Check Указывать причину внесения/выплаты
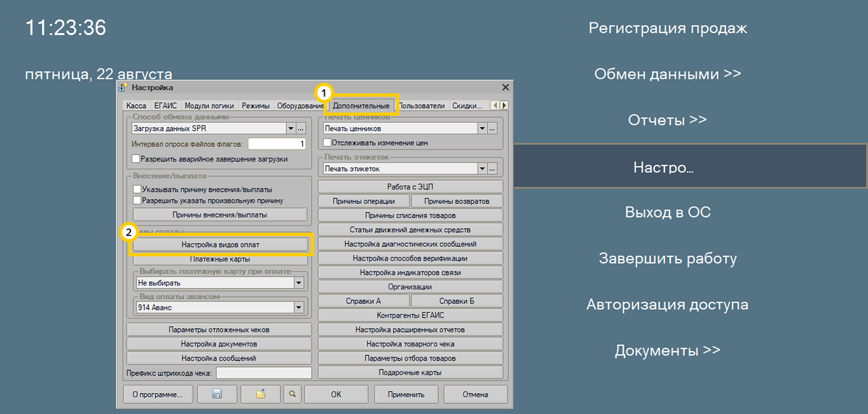The height and width of the screenshot is (414, 868). (x=137, y=190)
